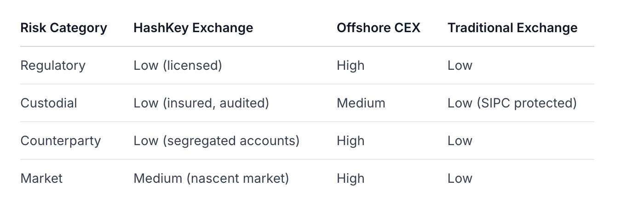Click Offshore CEX 'High' in Counterparty row
Viewport: 644px width, 214px height.
[351, 141]
